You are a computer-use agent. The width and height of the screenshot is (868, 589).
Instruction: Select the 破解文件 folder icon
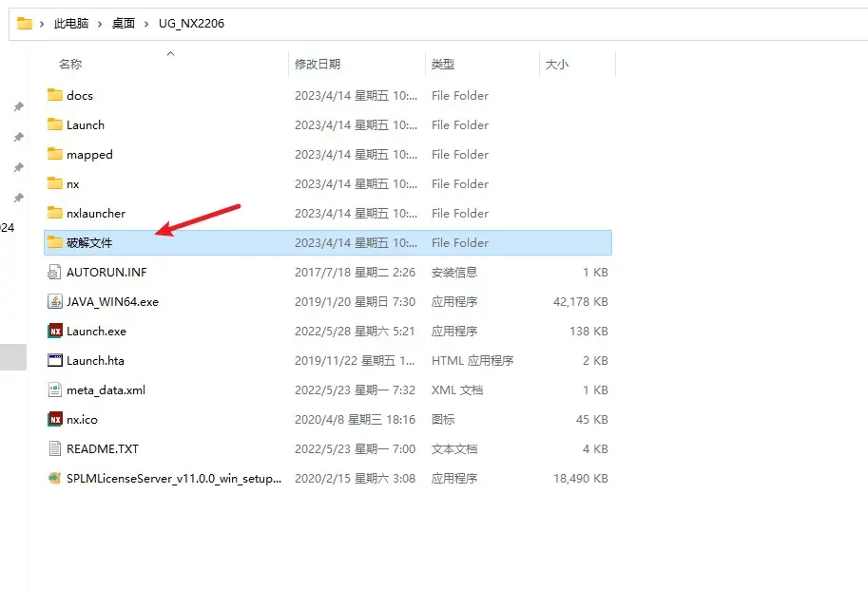[55, 242]
